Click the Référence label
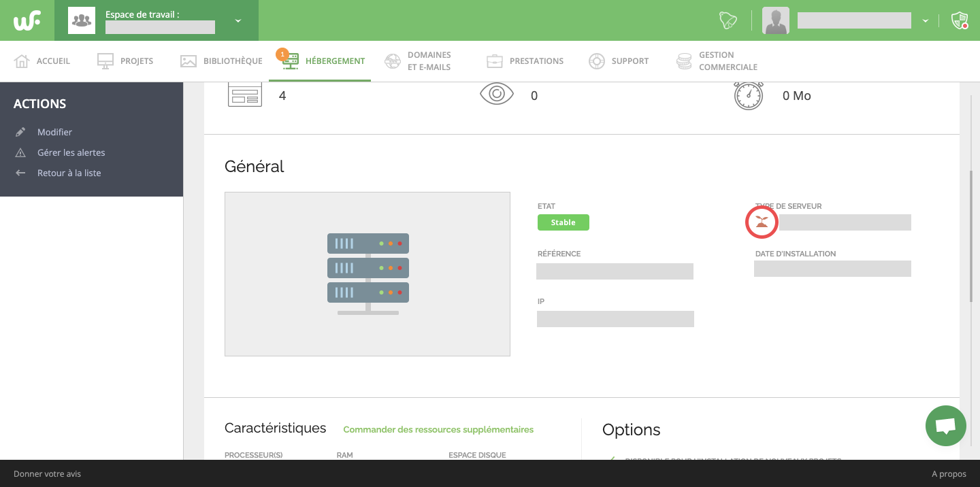This screenshot has height=487, width=980. pyautogui.click(x=559, y=254)
